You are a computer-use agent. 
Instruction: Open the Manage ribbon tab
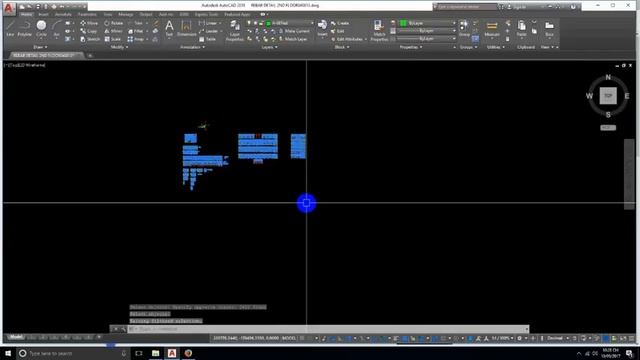tap(125, 14)
